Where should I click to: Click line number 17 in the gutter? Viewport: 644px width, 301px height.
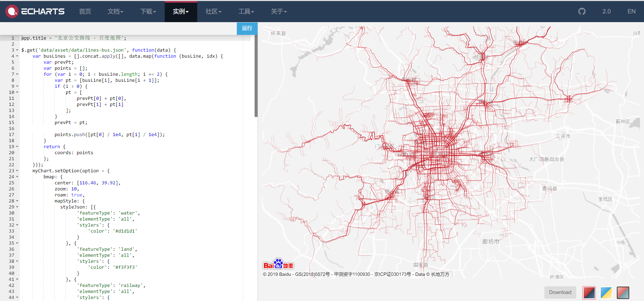tap(11, 134)
